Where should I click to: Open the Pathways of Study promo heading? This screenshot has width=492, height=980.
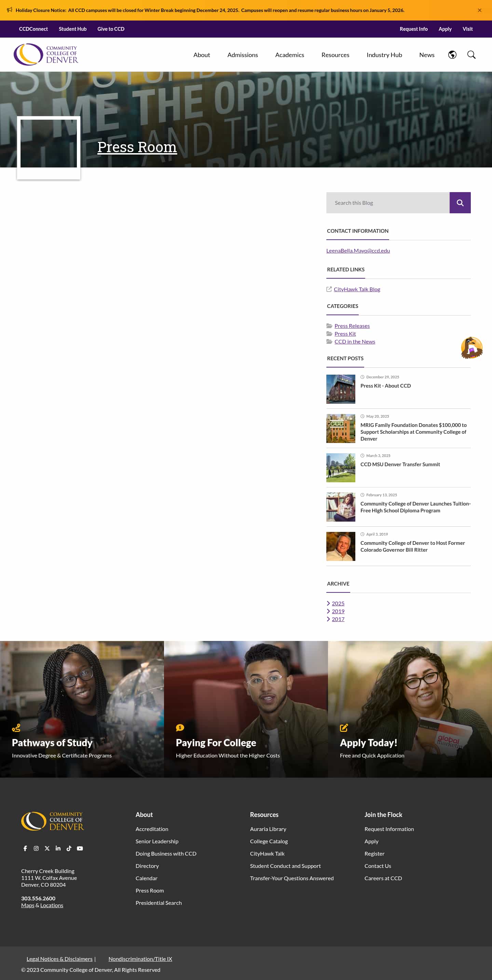(x=52, y=743)
